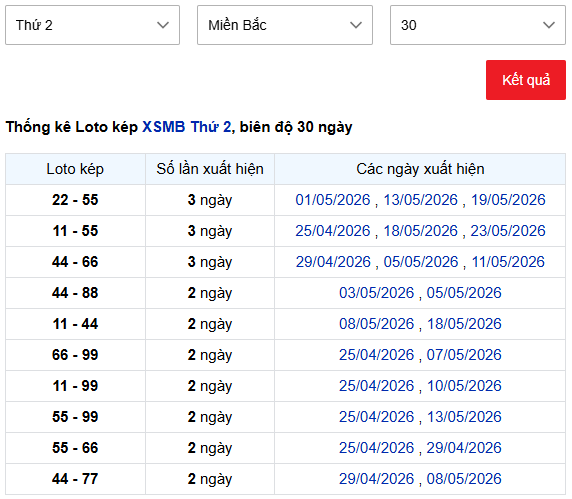Image resolution: width=572 pixels, height=499 pixels.
Task: Select the 44 - 77 loto pair cell
Action: click(75, 479)
